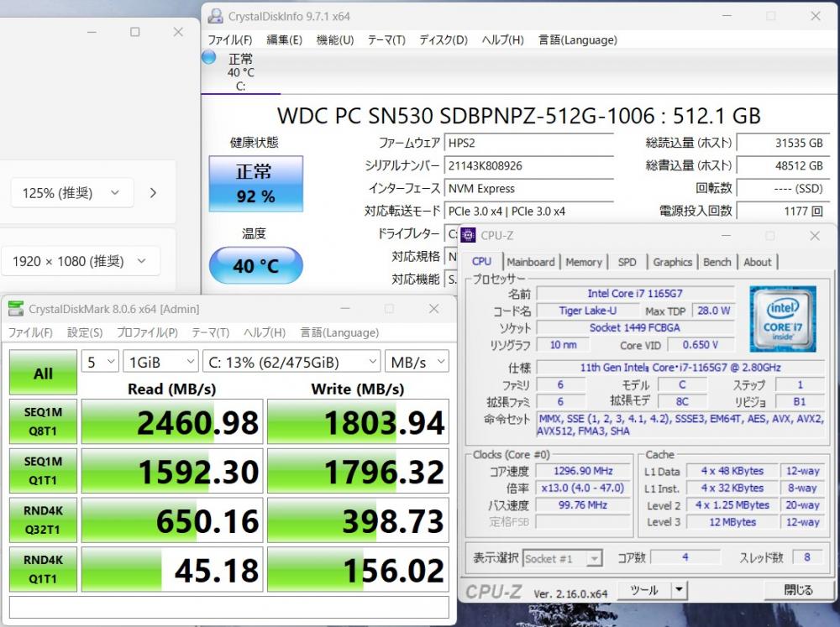Click the processor name Intel Core i7 1165G7
Viewport: 840px width, 627px height.
(x=635, y=294)
